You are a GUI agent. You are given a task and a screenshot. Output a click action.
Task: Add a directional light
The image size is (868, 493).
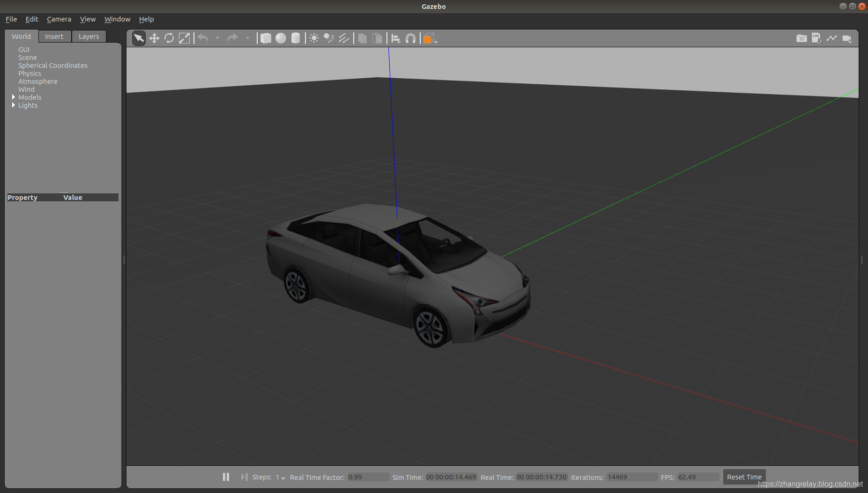click(344, 38)
